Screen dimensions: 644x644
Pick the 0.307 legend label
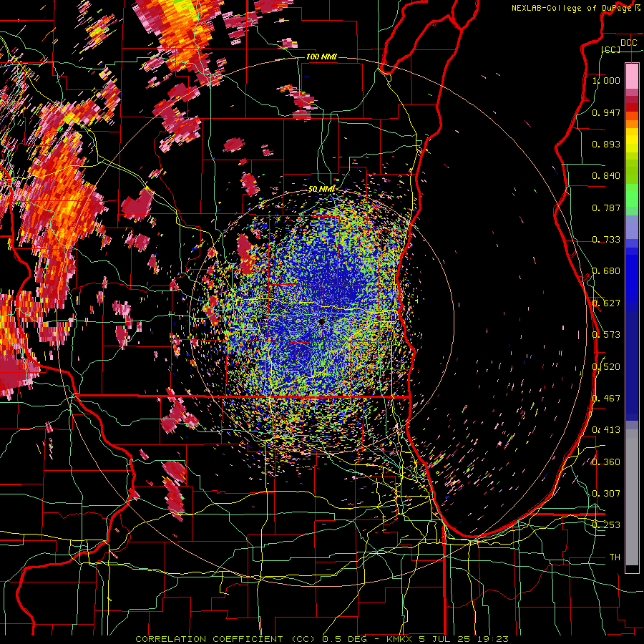606,494
